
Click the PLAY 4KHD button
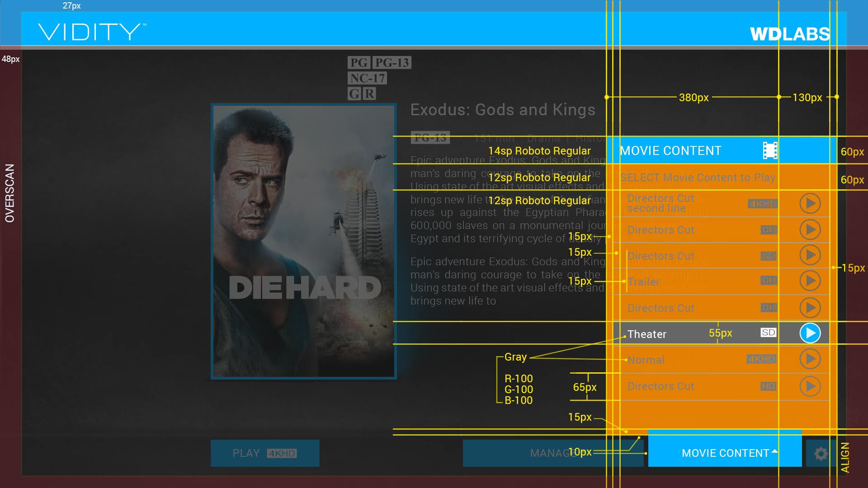click(x=265, y=453)
